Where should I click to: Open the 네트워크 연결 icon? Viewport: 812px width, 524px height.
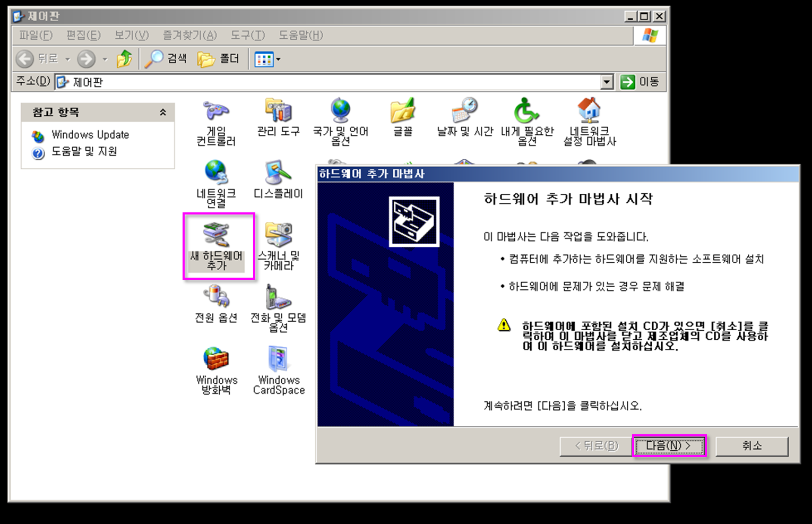tap(216, 184)
